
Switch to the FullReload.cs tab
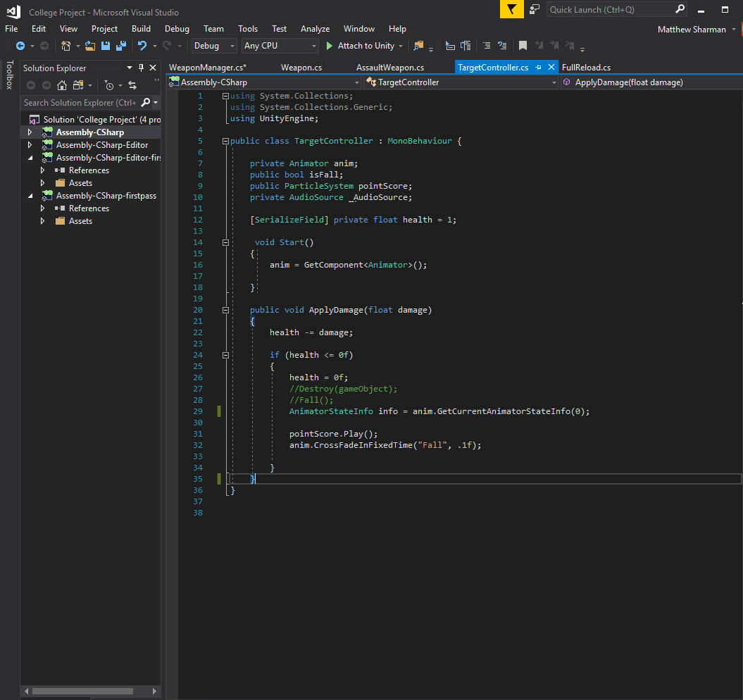(x=586, y=68)
